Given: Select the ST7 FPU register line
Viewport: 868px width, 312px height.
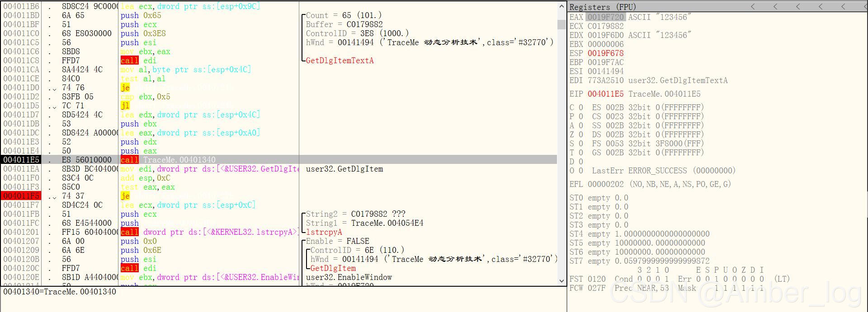Looking at the screenshot, I should [639, 261].
